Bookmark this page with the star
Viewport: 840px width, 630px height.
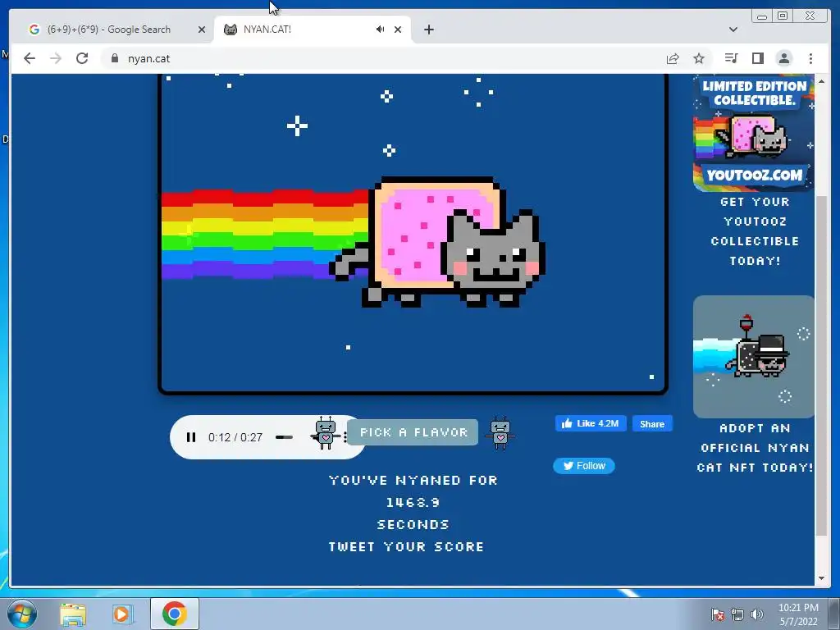click(699, 58)
